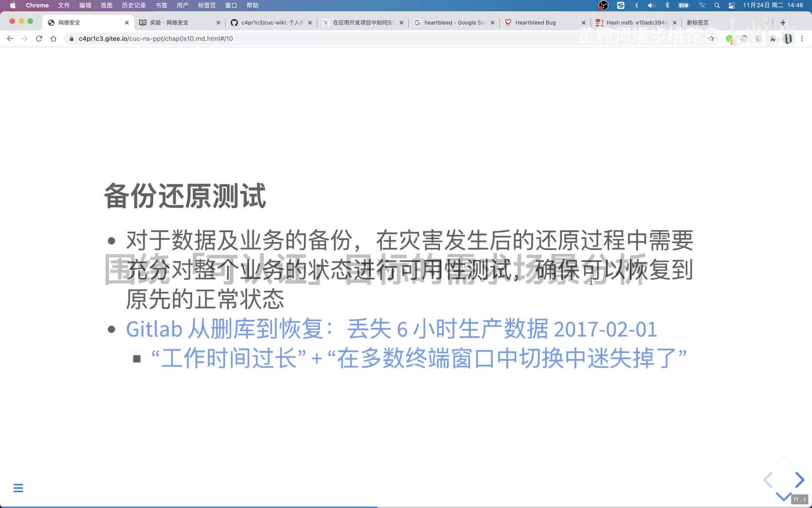Open the Apple menu

(x=13, y=5)
